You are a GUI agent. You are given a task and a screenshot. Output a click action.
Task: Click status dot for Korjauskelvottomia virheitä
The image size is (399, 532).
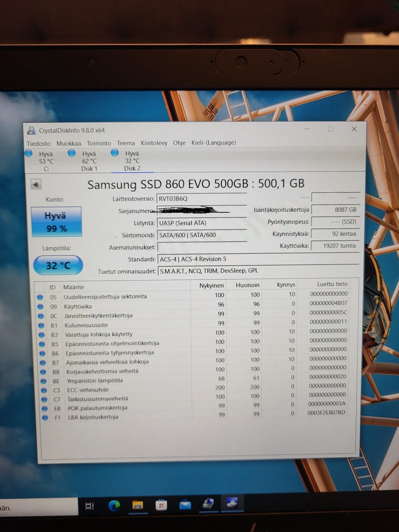click(x=44, y=372)
